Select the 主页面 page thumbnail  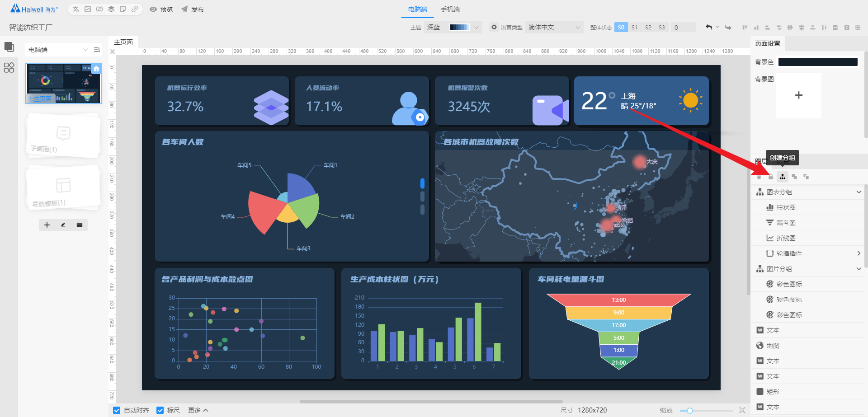click(63, 84)
